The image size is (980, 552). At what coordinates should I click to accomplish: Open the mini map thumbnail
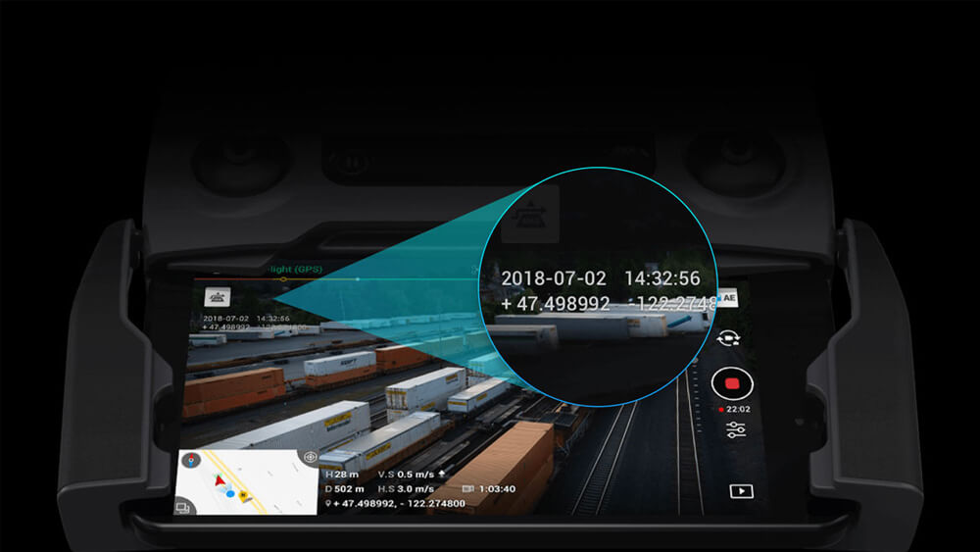click(246, 482)
